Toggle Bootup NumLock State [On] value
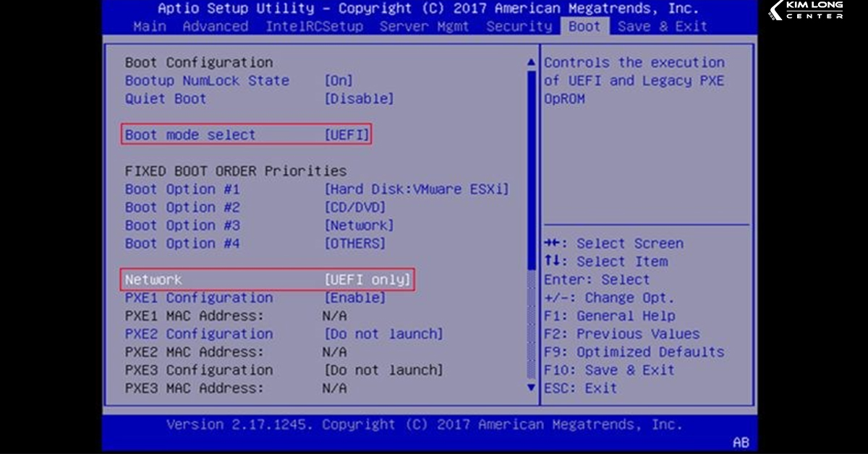868x454 pixels. point(339,81)
